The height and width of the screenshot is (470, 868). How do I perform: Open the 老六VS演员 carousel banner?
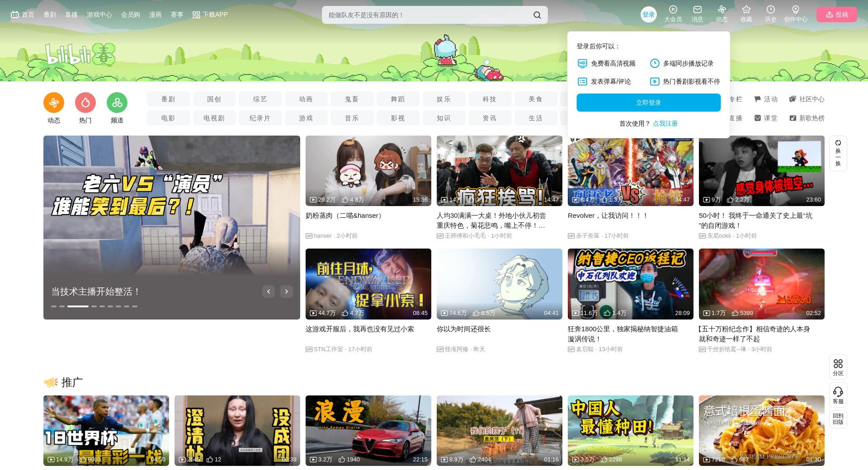(x=172, y=227)
